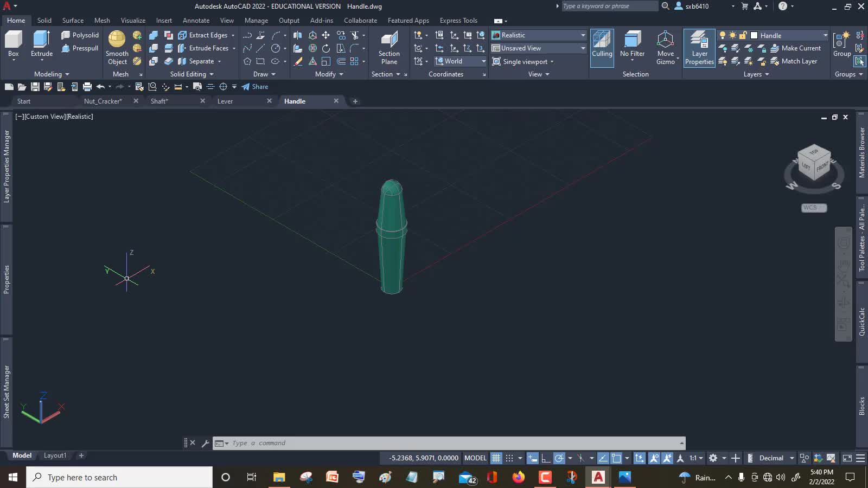The image size is (868, 488).
Task: Open the No Filter selection tool
Action: tap(632, 44)
